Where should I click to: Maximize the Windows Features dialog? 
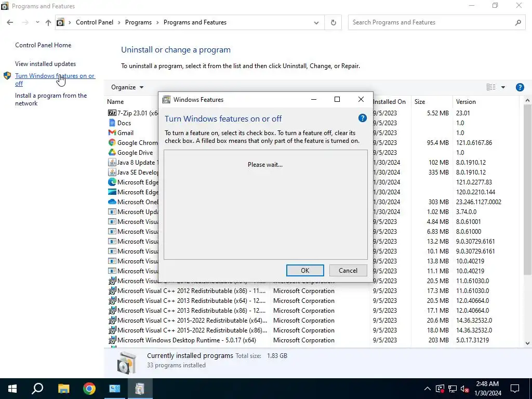point(337,99)
